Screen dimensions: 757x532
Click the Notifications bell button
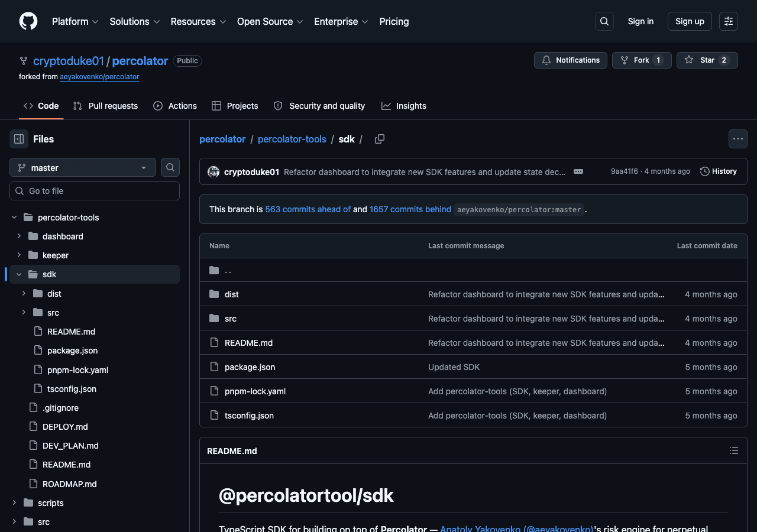(x=571, y=60)
